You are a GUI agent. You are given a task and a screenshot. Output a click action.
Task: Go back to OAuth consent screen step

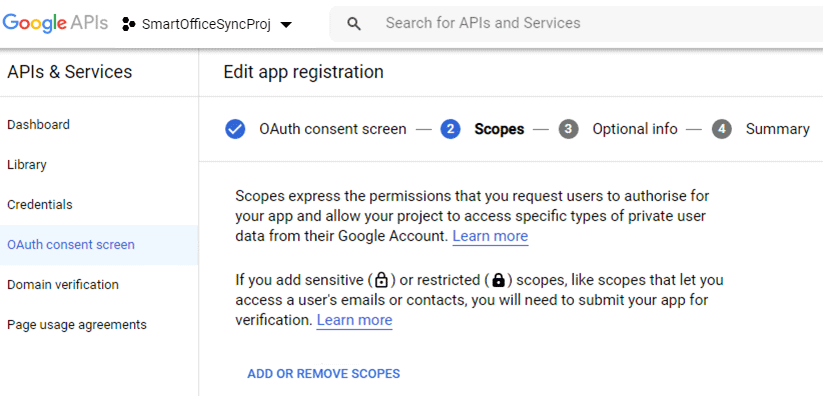coord(333,129)
